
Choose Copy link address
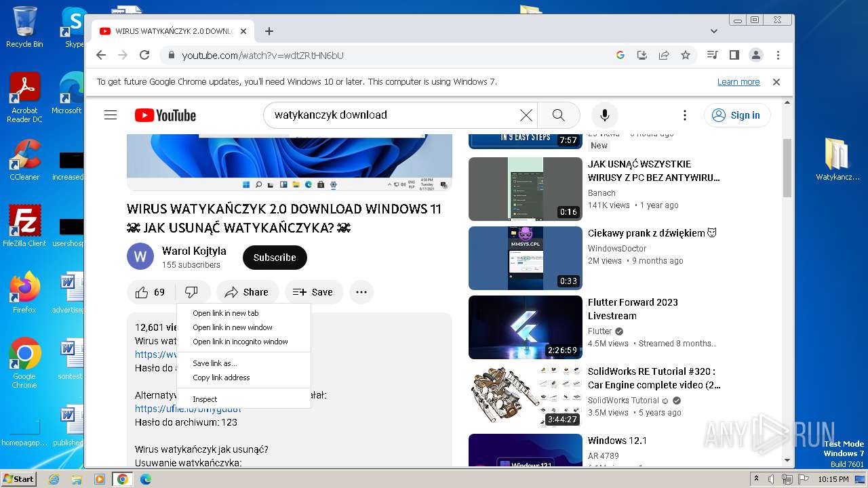click(243, 378)
